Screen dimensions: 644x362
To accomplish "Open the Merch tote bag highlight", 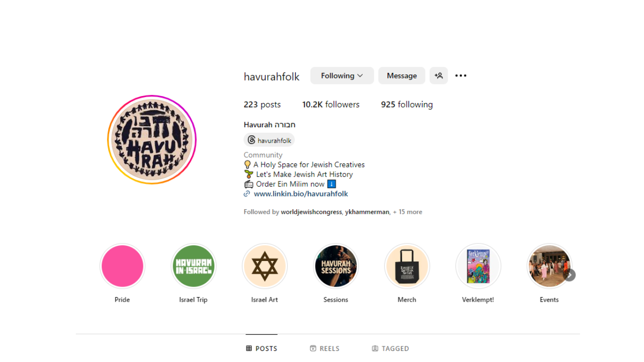I will pos(407,266).
